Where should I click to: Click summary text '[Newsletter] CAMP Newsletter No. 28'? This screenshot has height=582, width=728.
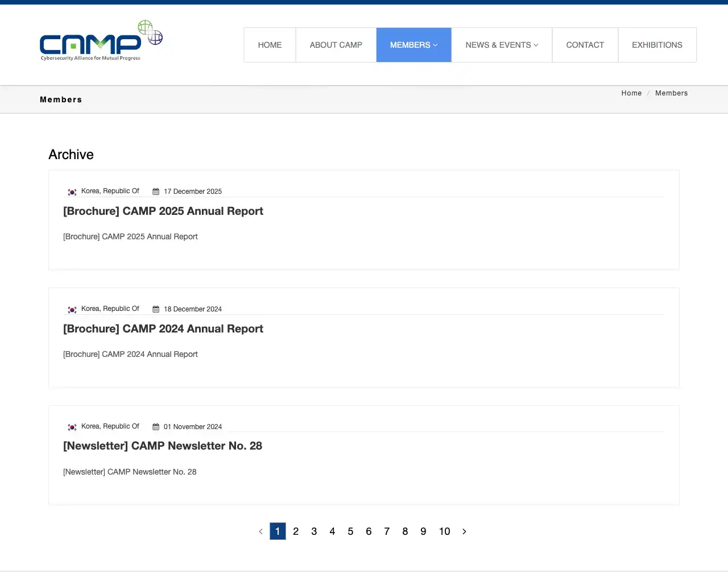[x=130, y=472]
